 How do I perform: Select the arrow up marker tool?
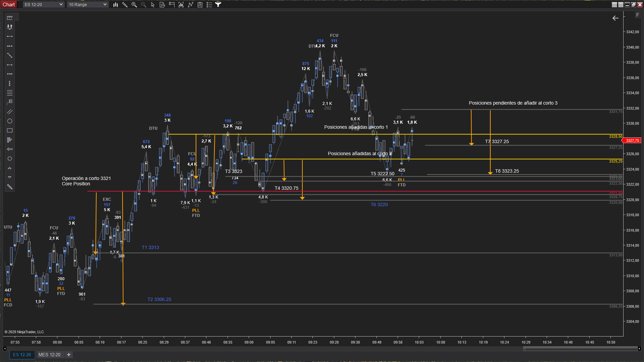click(10, 168)
